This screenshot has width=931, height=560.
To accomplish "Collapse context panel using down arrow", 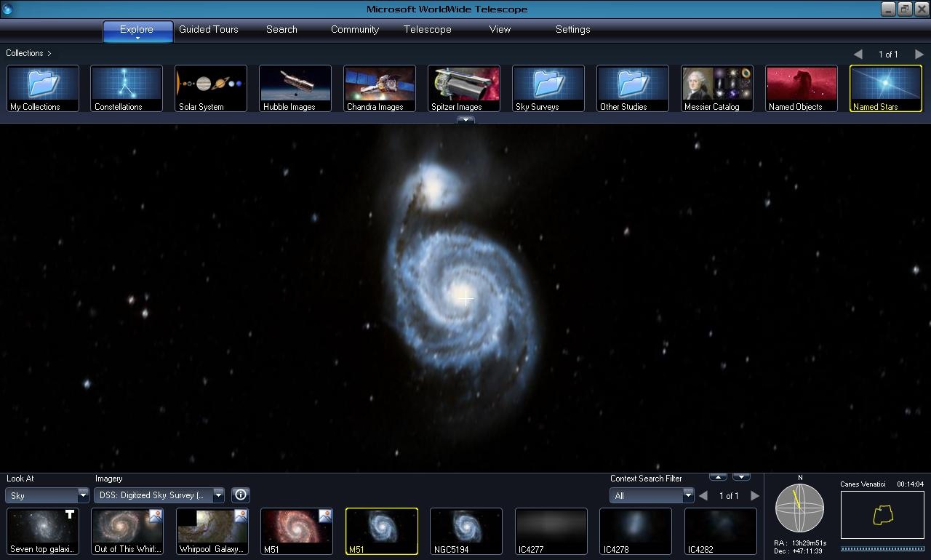I will pos(741,477).
